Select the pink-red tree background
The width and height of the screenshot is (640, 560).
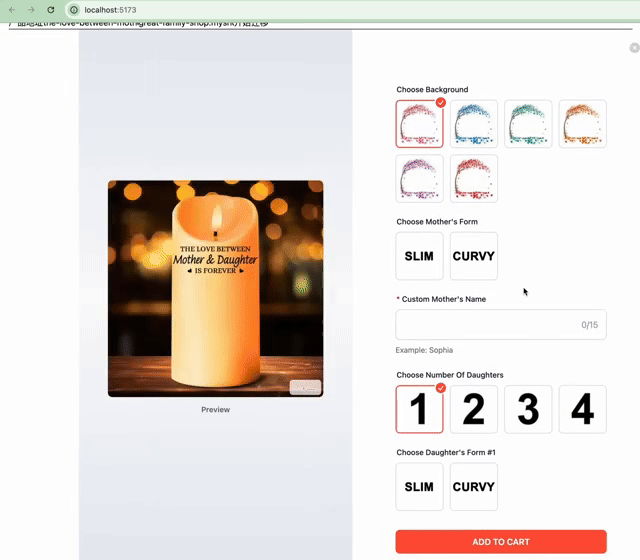(419, 124)
